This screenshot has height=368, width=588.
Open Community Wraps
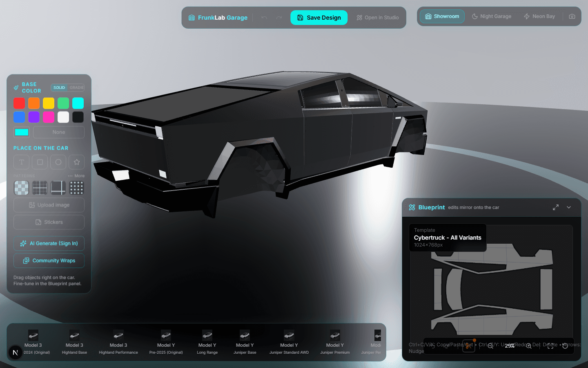[x=49, y=260]
